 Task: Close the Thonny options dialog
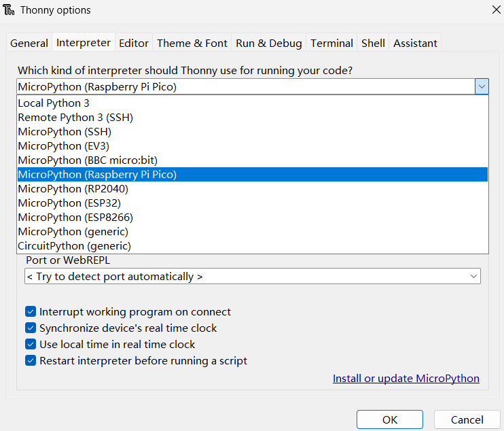(x=495, y=10)
